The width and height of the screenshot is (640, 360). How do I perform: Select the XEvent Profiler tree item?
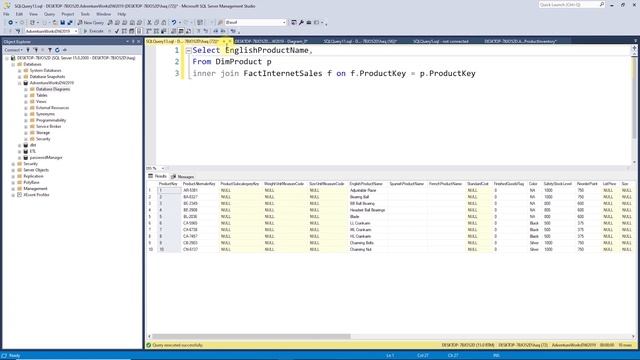[x=36, y=195]
